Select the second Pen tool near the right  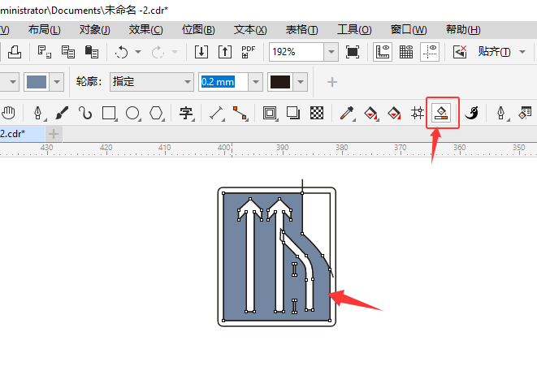pyautogui.click(x=501, y=113)
